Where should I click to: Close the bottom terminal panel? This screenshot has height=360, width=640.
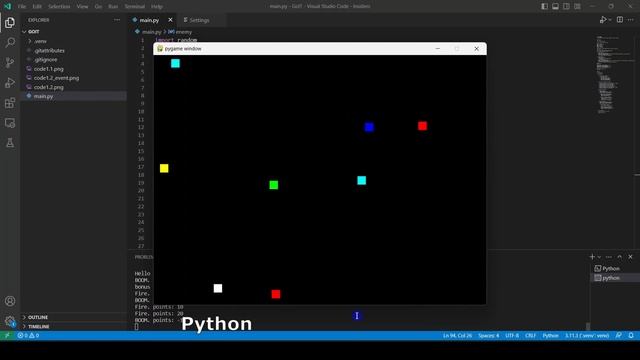coord(630,257)
